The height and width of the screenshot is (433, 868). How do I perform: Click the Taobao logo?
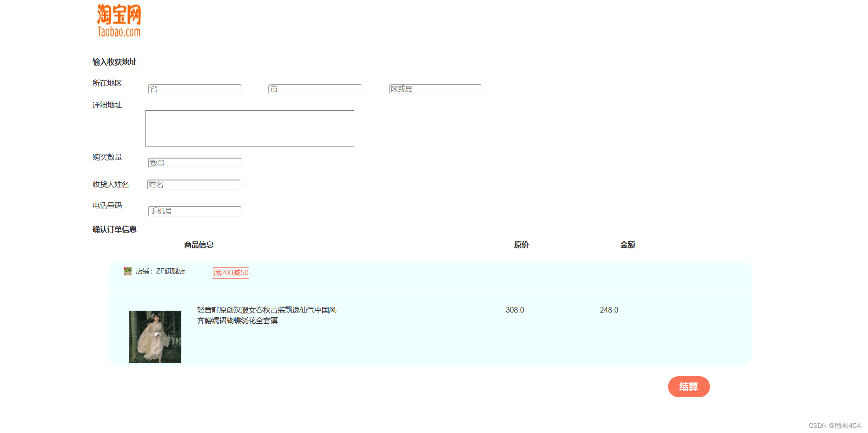pos(119,20)
